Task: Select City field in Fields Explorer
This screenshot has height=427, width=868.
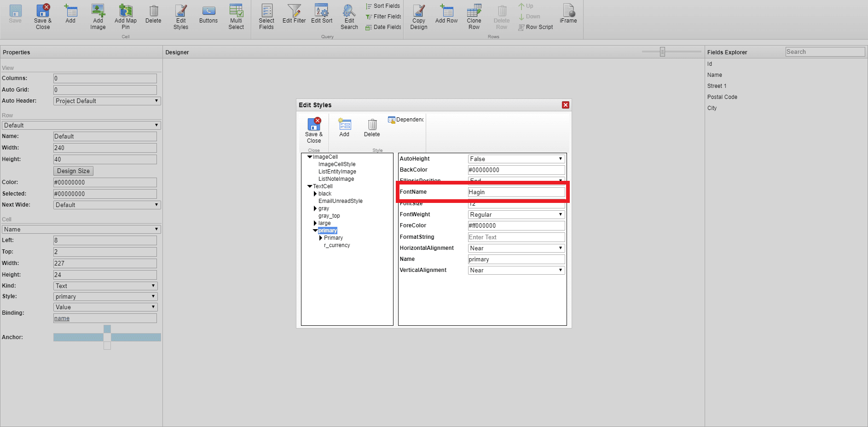Action: (712, 108)
